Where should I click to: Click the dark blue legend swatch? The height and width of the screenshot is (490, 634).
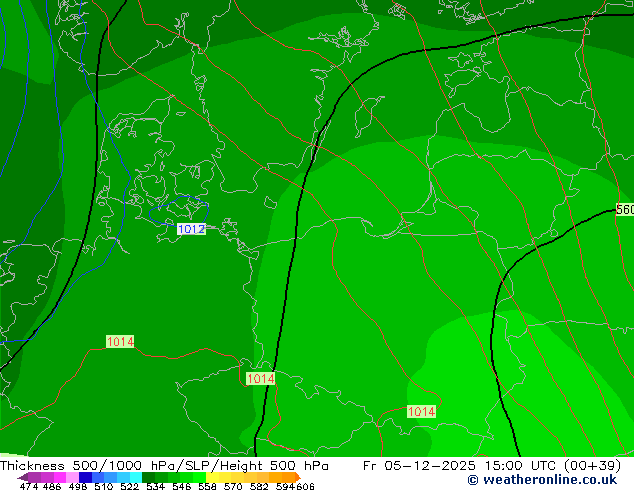click(x=85, y=477)
